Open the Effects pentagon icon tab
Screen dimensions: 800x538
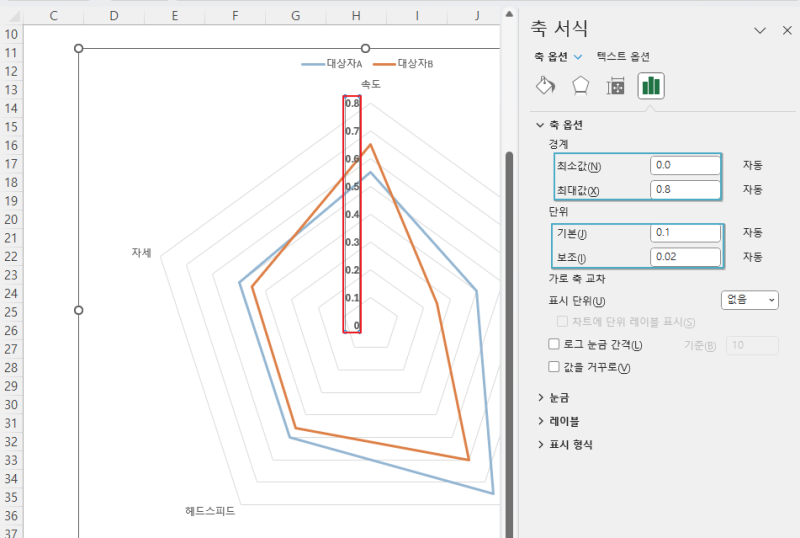click(581, 86)
